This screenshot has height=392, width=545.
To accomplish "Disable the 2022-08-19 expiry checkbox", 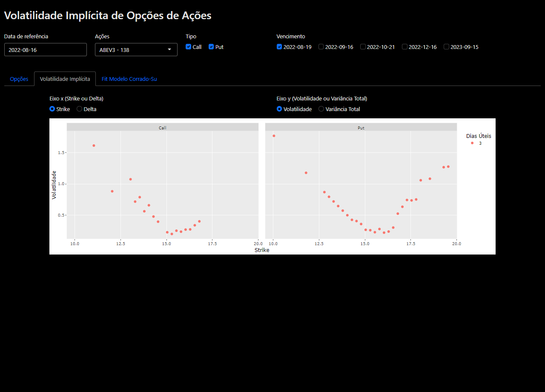I will [x=279, y=47].
